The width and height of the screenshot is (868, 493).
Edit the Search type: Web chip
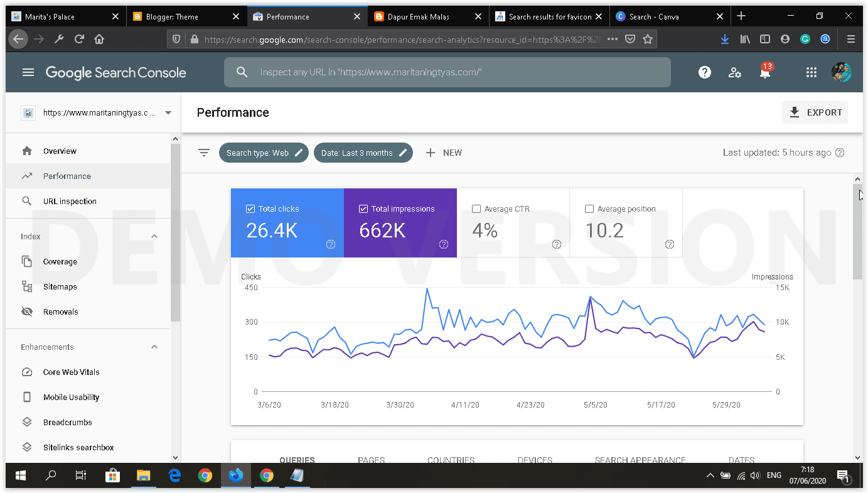pyautogui.click(x=264, y=153)
